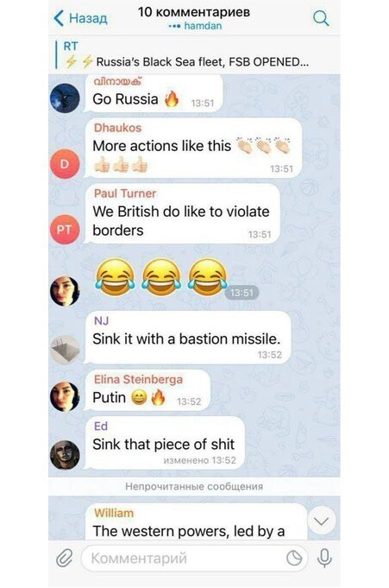Tap William's name on the last message
Image resolution: width=389 pixels, height=588 pixels.
(114, 513)
